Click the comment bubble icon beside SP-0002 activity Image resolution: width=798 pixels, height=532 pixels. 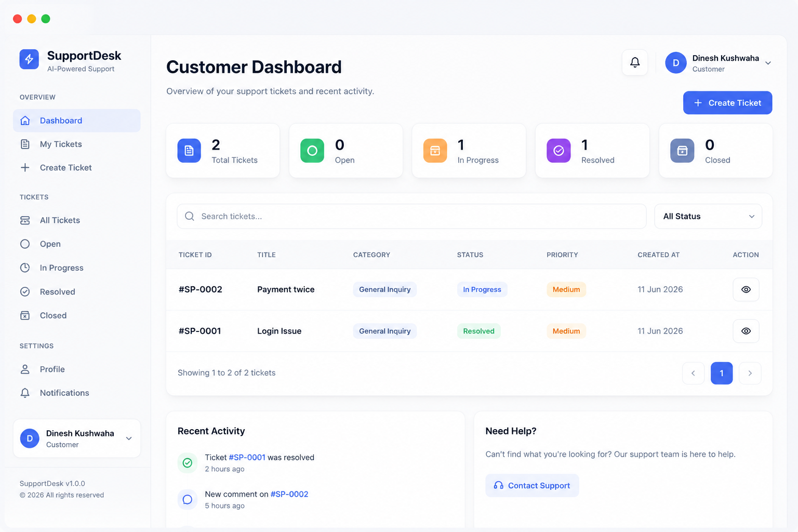[188, 500]
